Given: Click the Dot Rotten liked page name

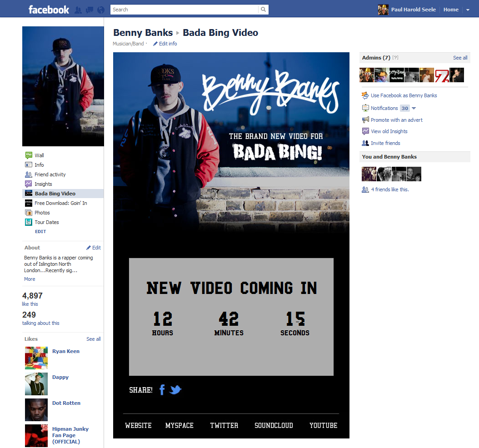Looking at the screenshot, I should pos(66,403).
